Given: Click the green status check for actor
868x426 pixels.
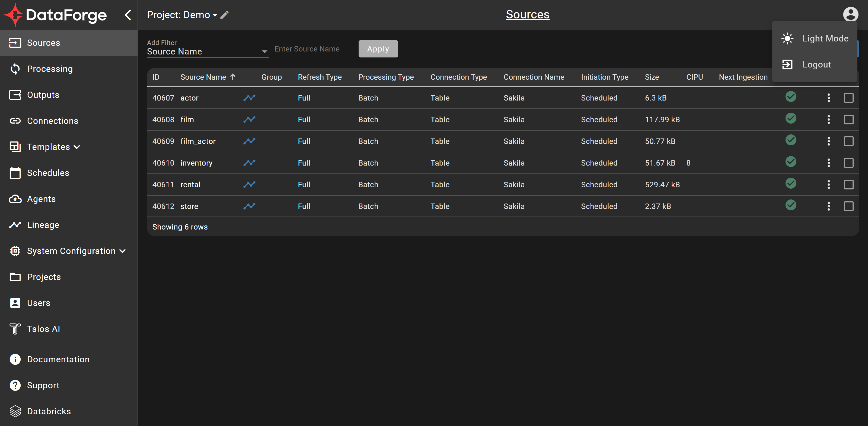Looking at the screenshot, I should point(791,97).
